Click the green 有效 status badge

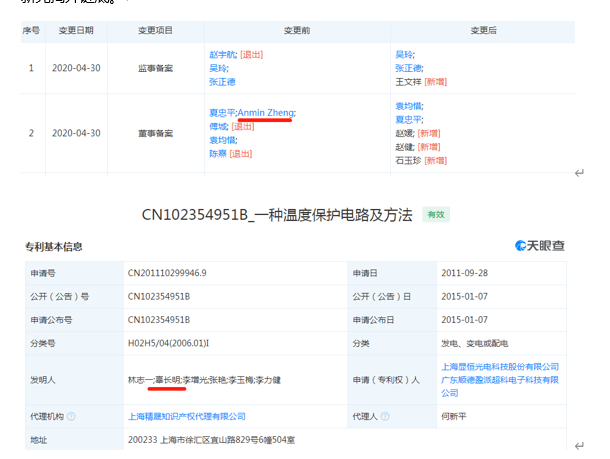436,214
